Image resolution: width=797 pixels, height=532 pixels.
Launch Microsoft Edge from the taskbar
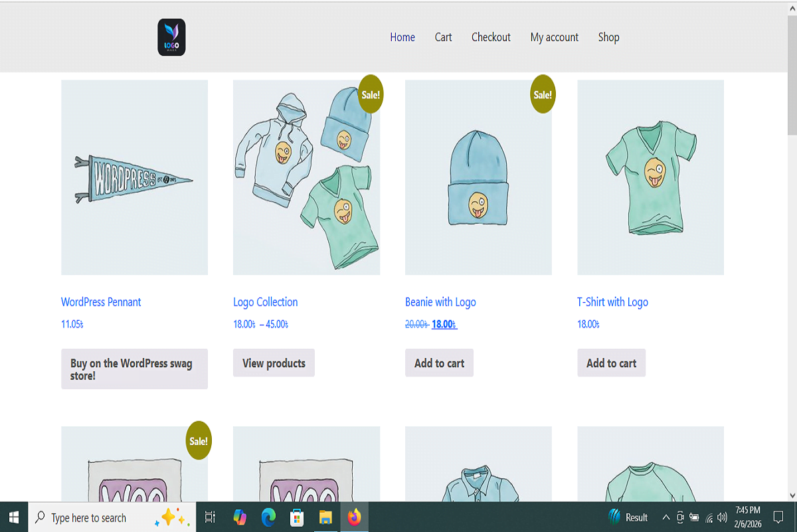click(268, 517)
